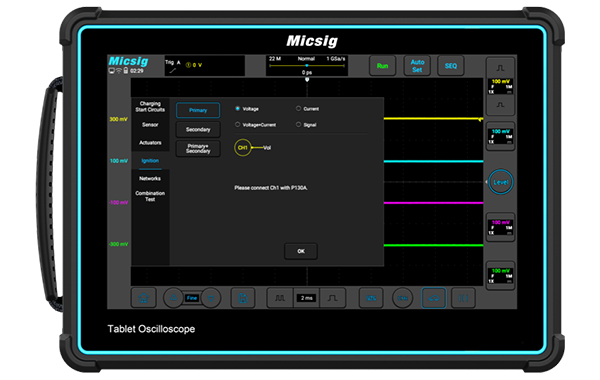
Task: Click the trigger slope edge icon
Action: point(173,70)
